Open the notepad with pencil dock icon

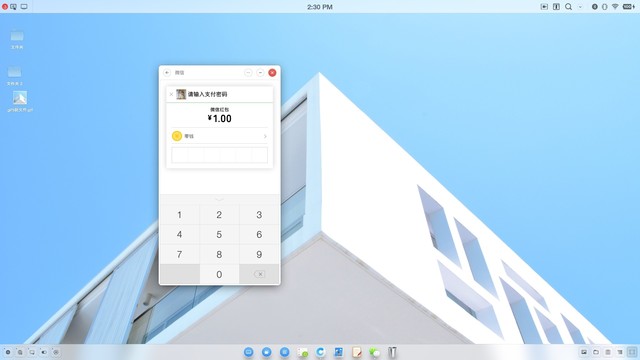(x=356, y=352)
